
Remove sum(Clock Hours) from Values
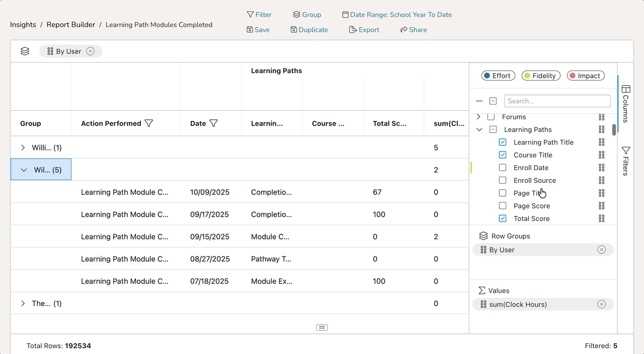pyautogui.click(x=601, y=304)
